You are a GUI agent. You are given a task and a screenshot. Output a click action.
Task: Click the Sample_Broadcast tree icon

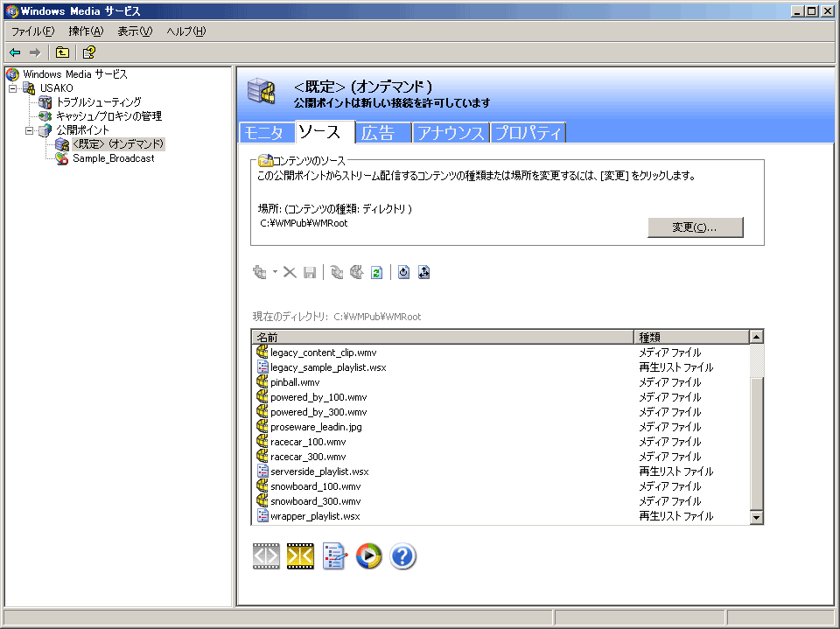[62, 158]
